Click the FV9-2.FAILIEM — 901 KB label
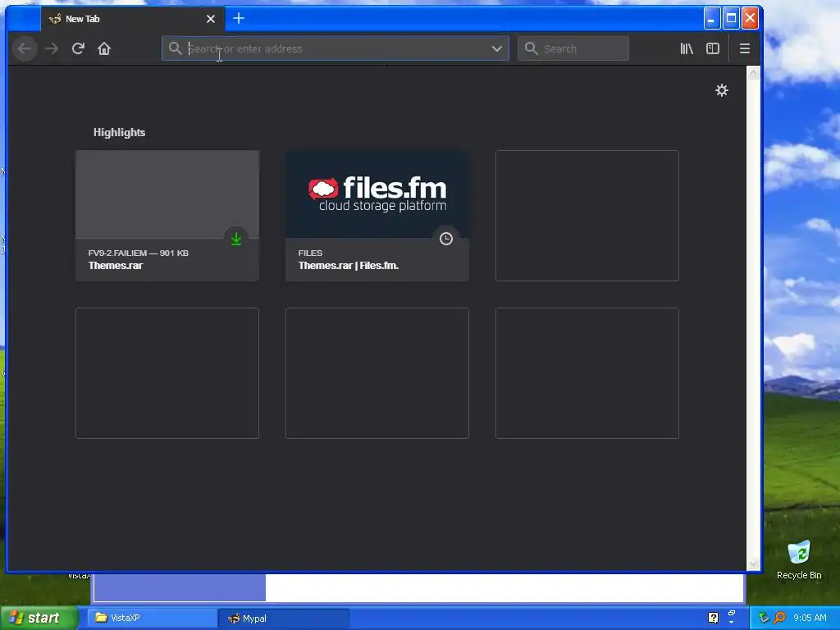This screenshot has width=840, height=630. (x=138, y=253)
